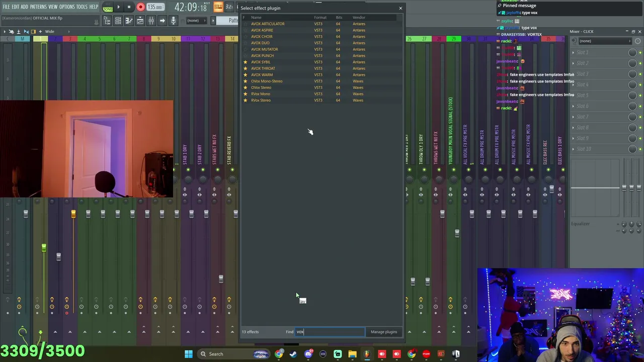Expand Slot 1 arrow in mixer

[573, 52]
